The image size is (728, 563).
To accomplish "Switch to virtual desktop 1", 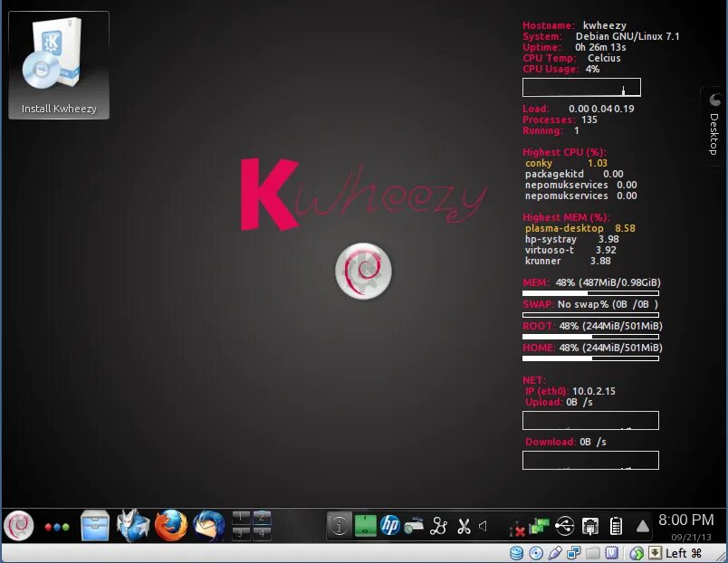I will pyautogui.click(x=241, y=517).
